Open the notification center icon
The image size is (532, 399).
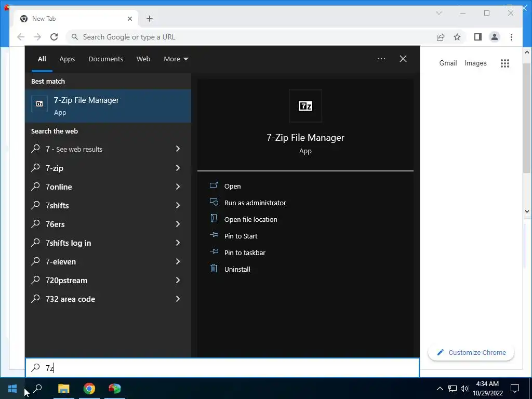click(x=515, y=389)
